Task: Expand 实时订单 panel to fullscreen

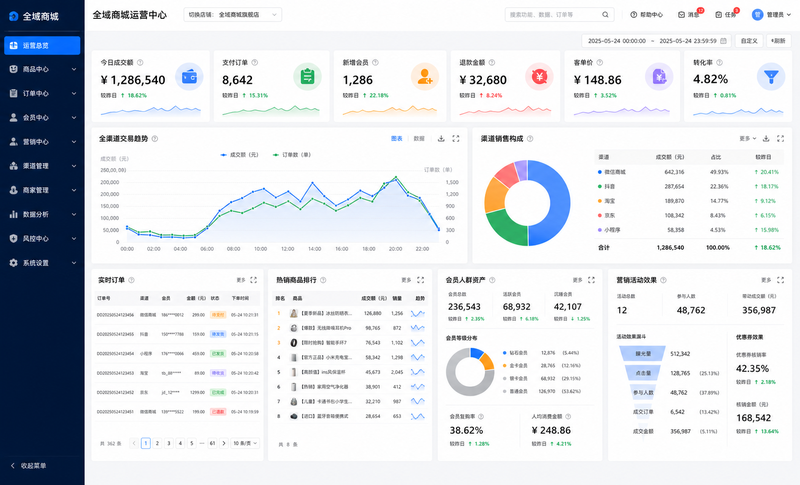Action: 254,280
